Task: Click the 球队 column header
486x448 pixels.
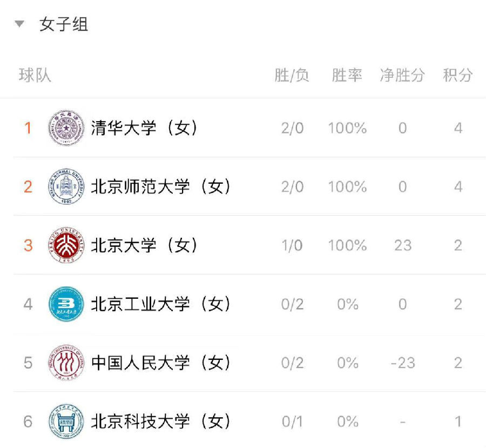Action: (35, 76)
